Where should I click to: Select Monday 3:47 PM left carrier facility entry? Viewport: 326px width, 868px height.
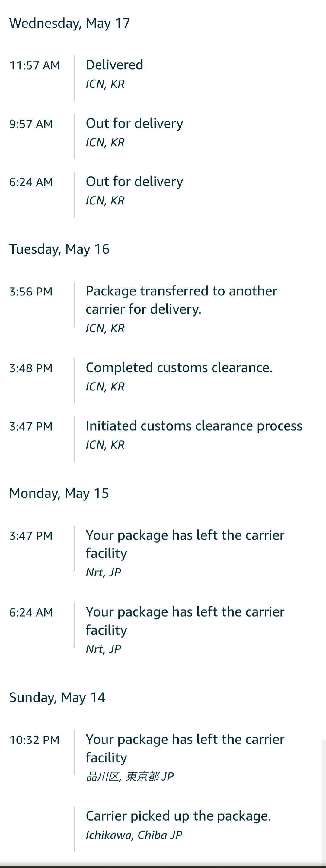coord(185,544)
